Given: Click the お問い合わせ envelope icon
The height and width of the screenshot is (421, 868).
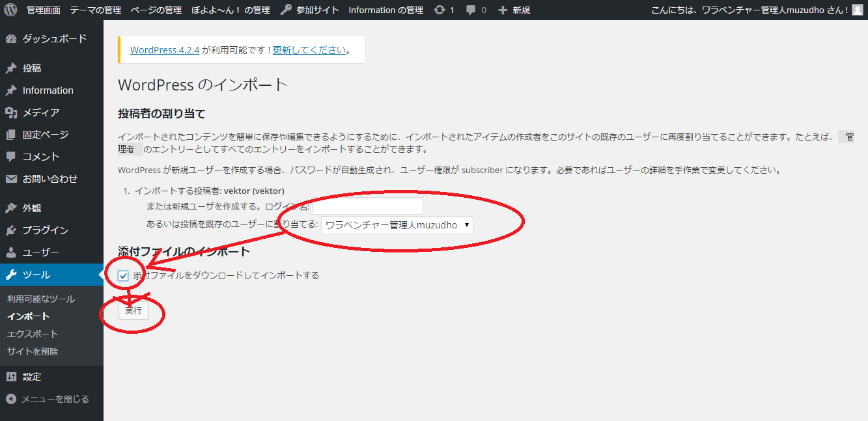Looking at the screenshot, I should point(10,179).
